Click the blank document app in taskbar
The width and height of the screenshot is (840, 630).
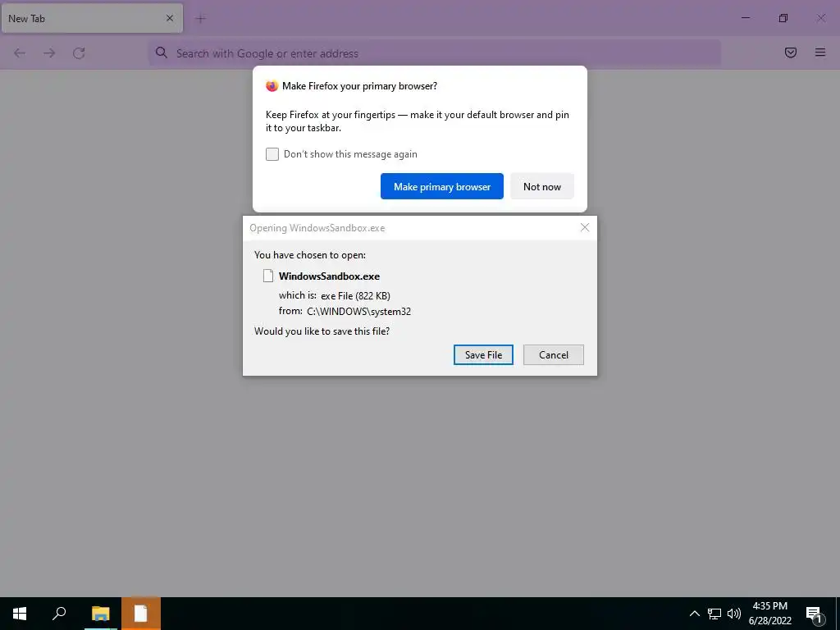pyautogui.click(x=141, y=614)
